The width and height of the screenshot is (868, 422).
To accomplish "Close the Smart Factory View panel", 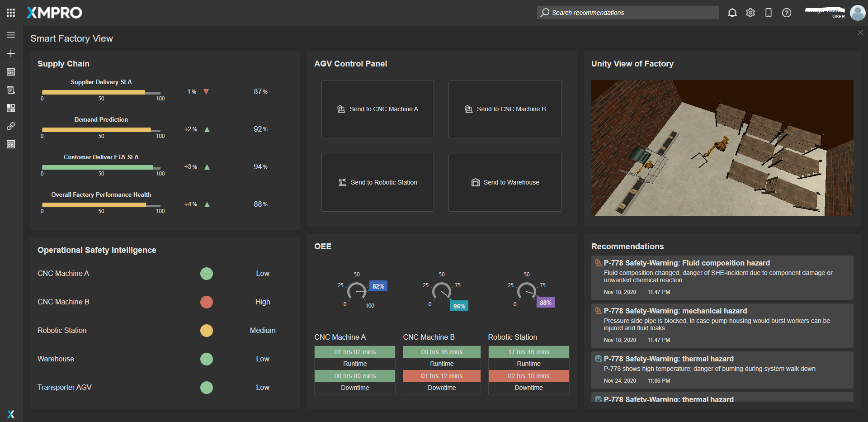I will 860,33.
